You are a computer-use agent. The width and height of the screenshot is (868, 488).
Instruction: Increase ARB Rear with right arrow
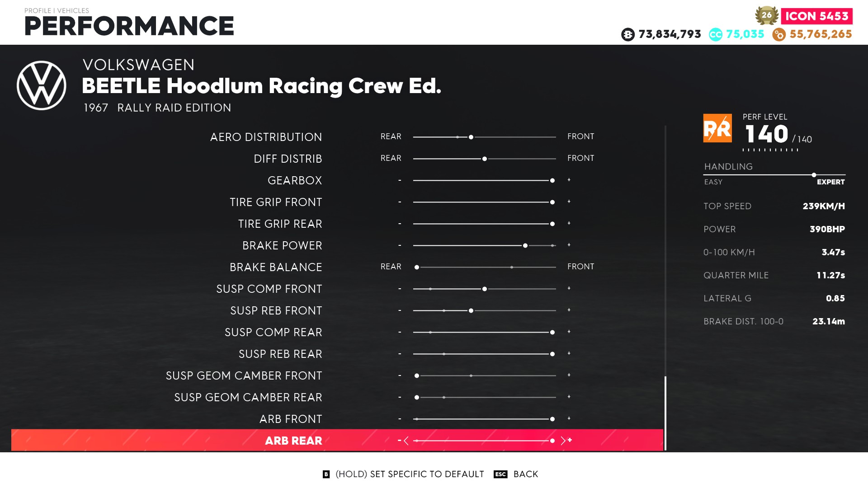click(563, 441)
